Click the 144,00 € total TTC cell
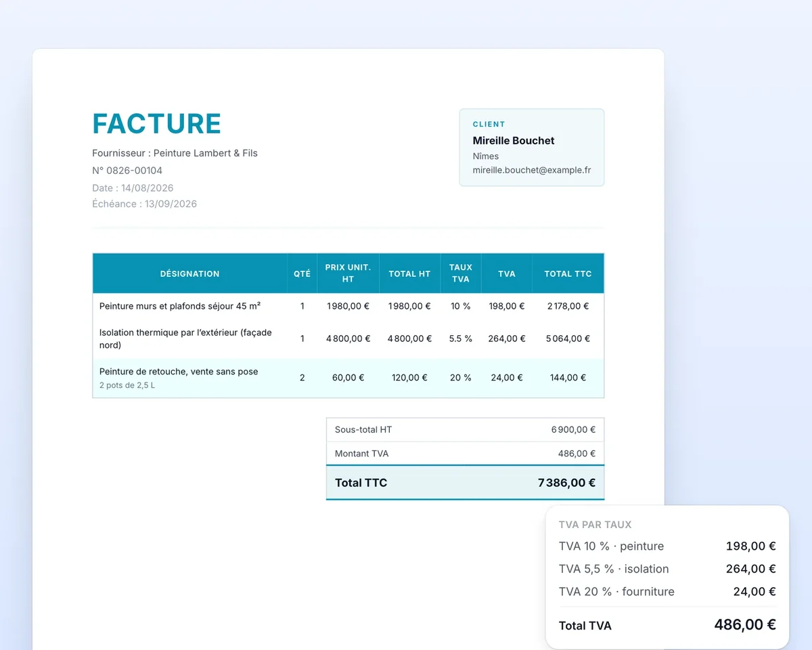Viewport: 812px width, 650px height. (x=568, y=378)
